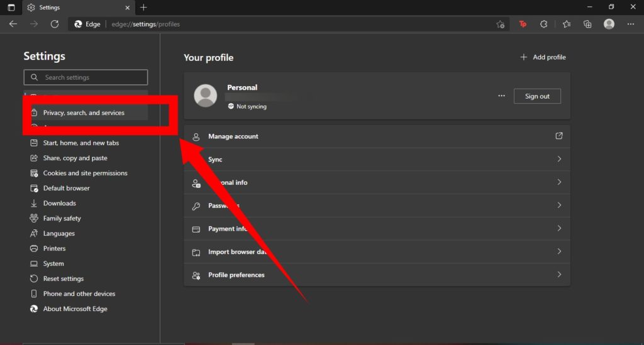Open more options ellipsis for Personal profile

pos(501,96)
